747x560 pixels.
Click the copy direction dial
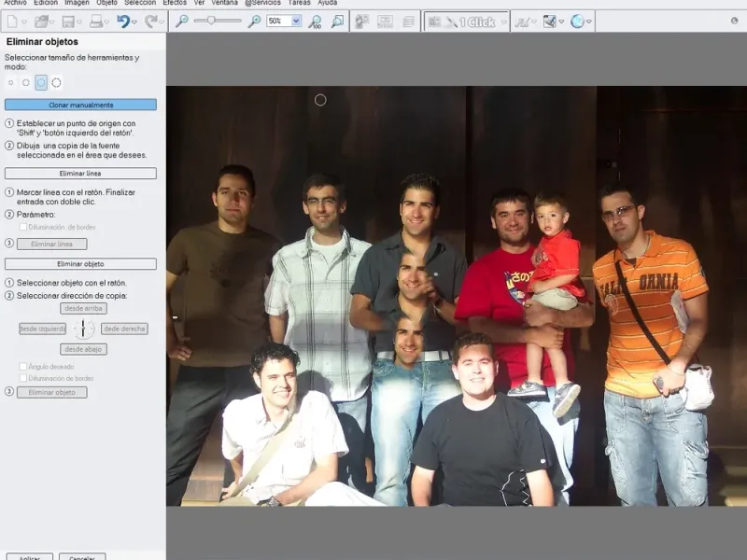point(83,329)
